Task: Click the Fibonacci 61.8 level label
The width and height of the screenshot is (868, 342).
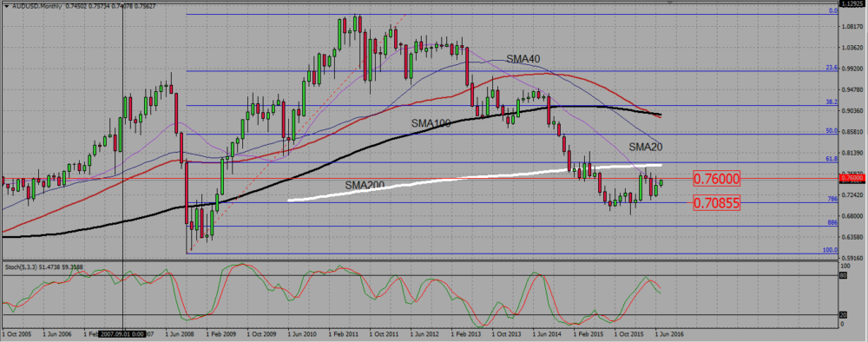Action: (x=831, y=159)
